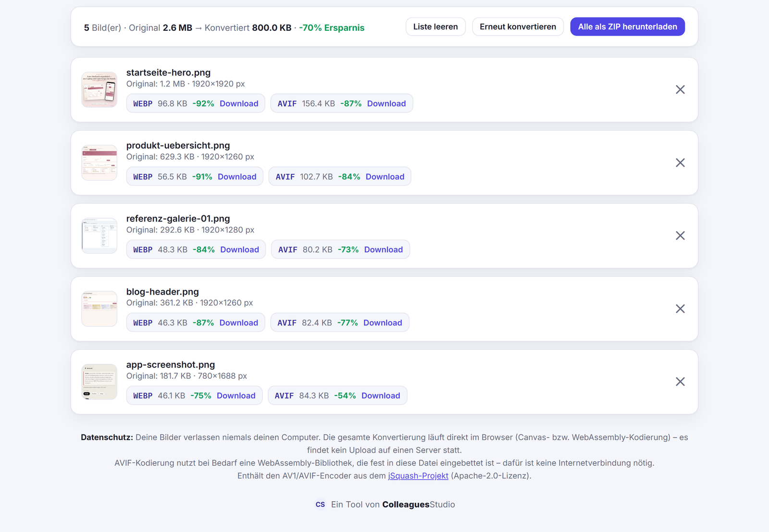
Task: Click '-70% Ersparnis' summary text
Action: click(x=332, y=28)
